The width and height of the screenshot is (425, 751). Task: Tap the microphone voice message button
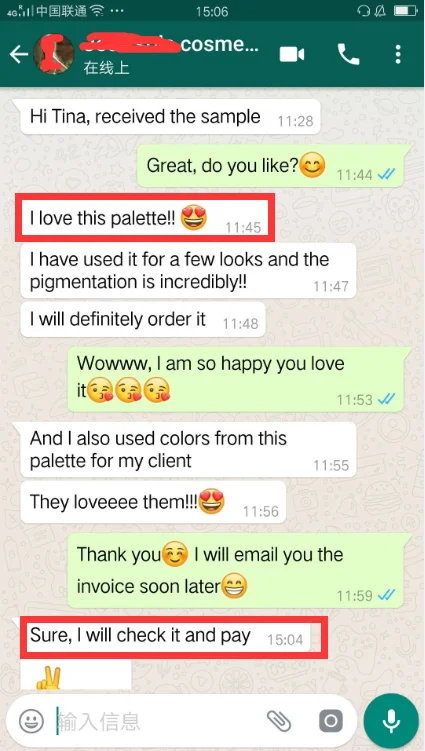tap(391, 720)
